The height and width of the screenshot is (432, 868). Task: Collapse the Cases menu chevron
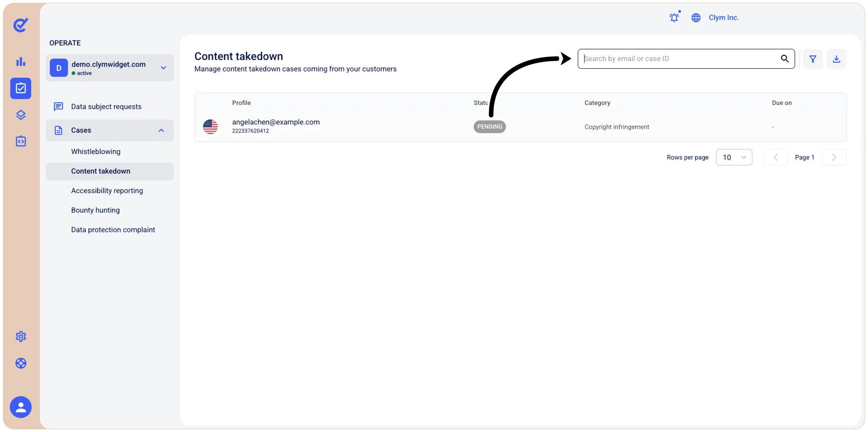(161, 130)
